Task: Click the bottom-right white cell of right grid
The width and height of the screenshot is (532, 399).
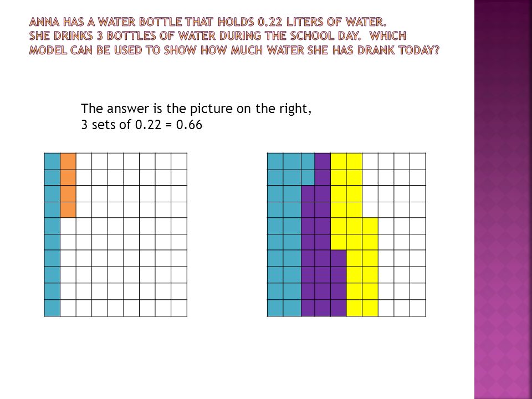Action: [418, 308]
